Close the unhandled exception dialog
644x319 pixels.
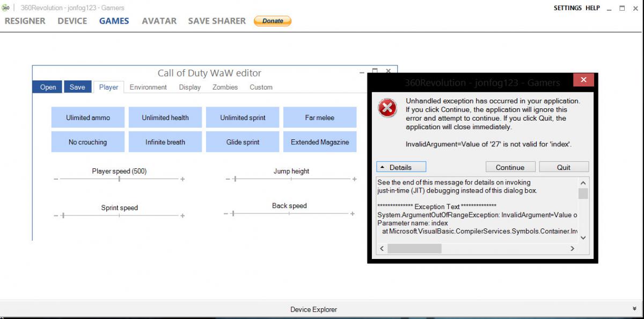pos(583,81)
